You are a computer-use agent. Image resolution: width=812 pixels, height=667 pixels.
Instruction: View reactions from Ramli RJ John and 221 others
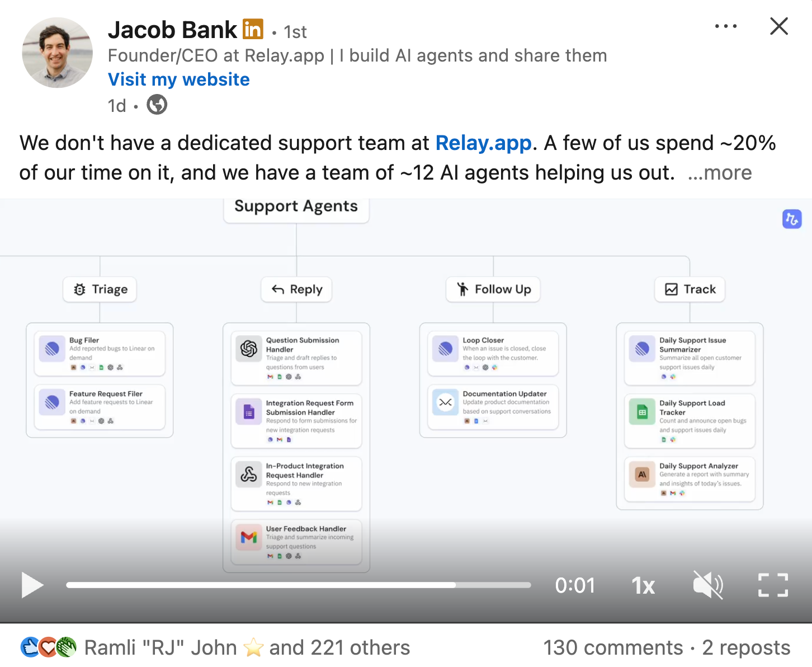point(247,648)
